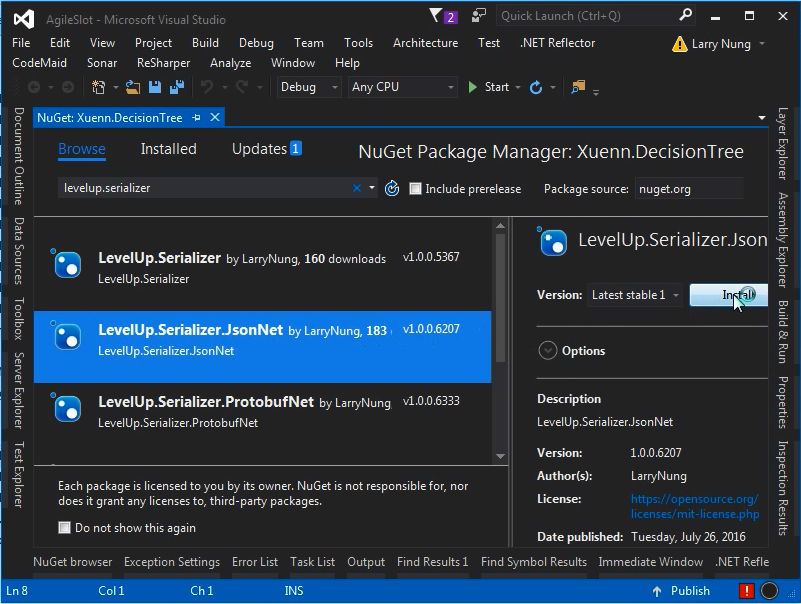Image resolution: width=801 pixels, height=604 pixels.
Task: Click the notifications flag icon
Action: point(435,16)
